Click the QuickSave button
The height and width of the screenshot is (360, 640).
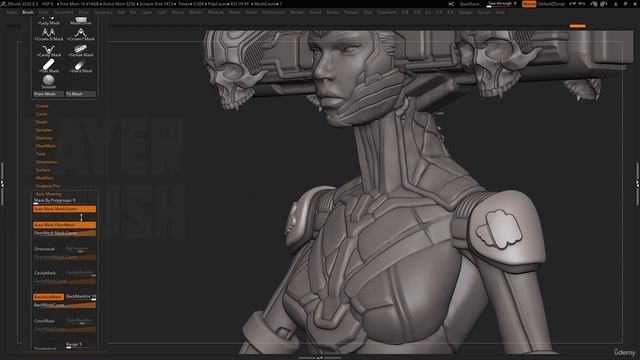click(x=469, y=4)
